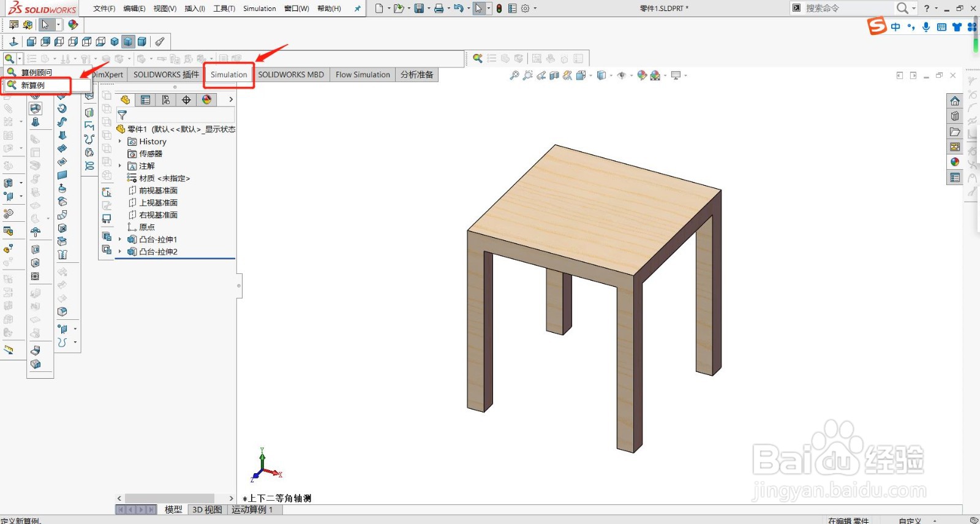980x524 pixels.
Task: Open the File Explorer folder icon in task pane
Action: (x=955, y=132)
